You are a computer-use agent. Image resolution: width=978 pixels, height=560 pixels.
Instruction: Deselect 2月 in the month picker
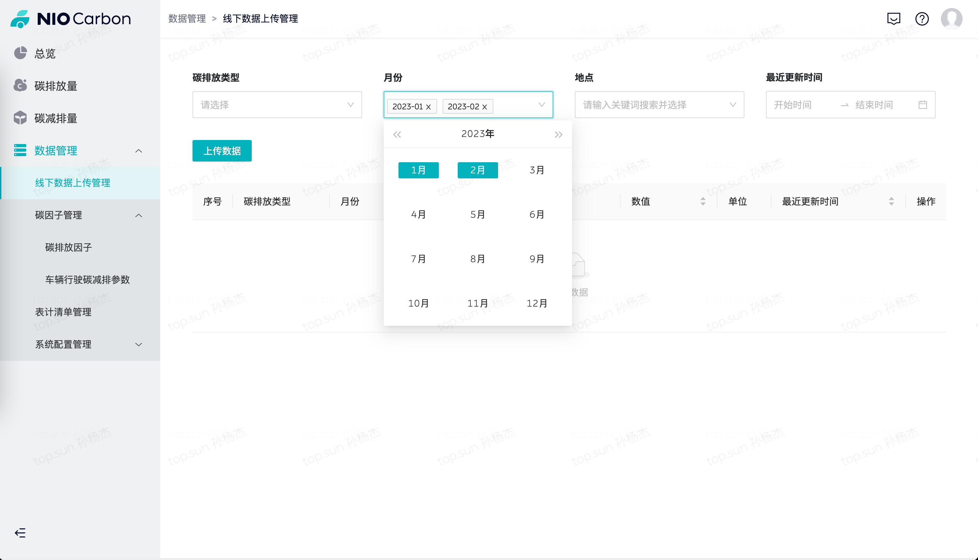tap(478, 170)
